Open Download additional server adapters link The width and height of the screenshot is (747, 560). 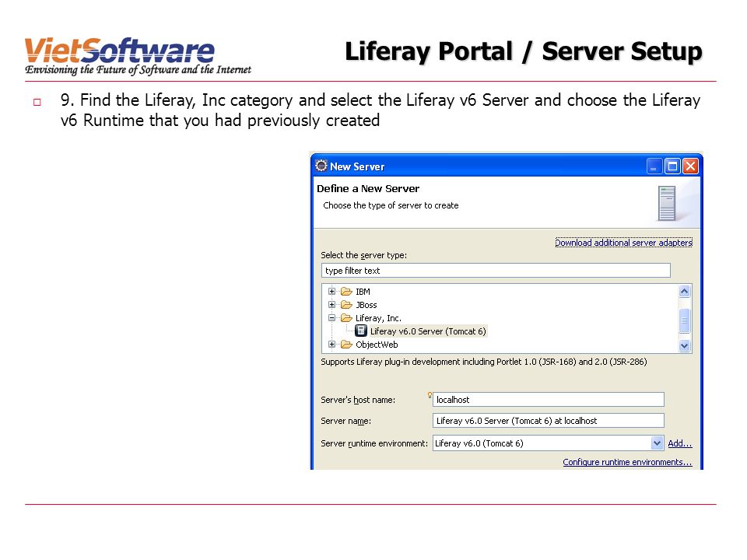pos(623,243)
